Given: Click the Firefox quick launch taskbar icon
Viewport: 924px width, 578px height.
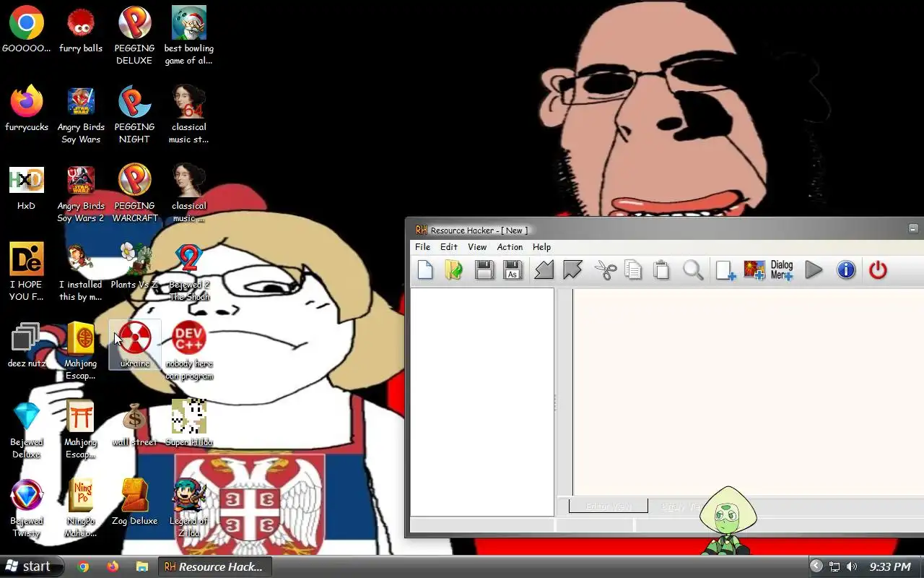Looking at the screenshot, I should click(x=113, y=567).
